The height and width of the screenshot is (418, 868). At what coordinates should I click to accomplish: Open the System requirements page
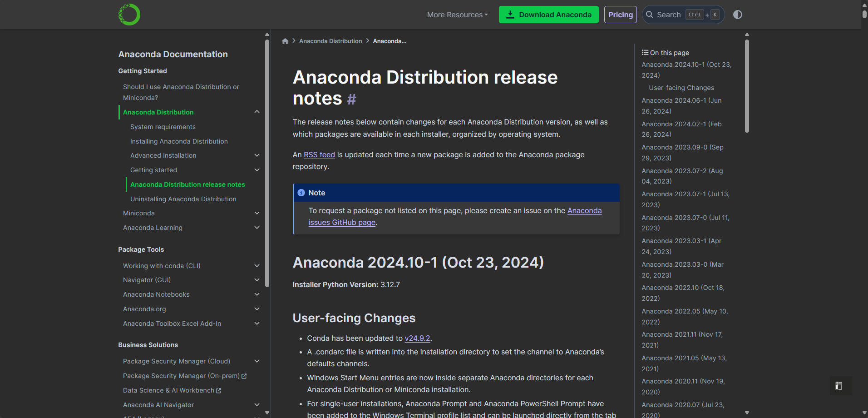pos(163,127)
